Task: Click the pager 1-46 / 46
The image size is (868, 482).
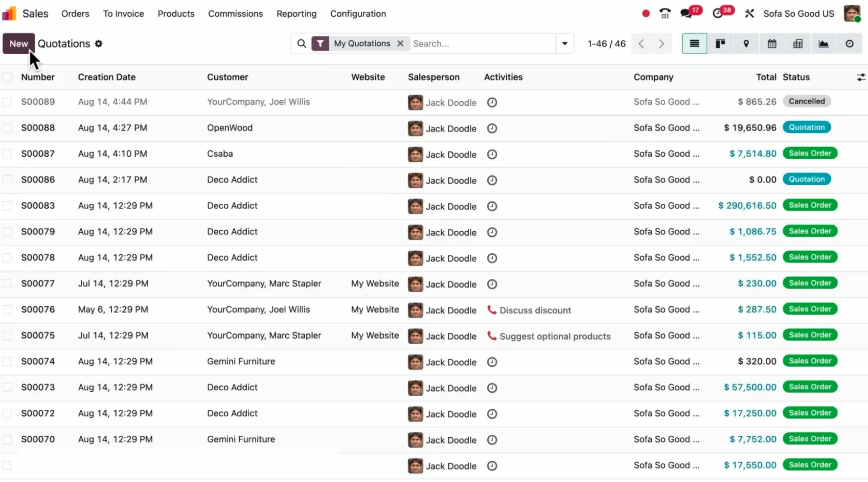Action: (x=606, y=44)
